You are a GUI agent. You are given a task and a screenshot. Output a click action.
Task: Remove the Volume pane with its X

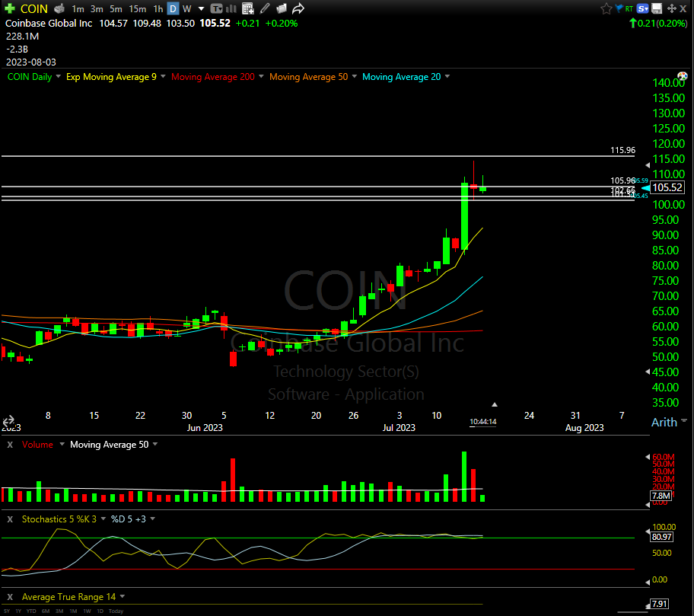(10, 444)
